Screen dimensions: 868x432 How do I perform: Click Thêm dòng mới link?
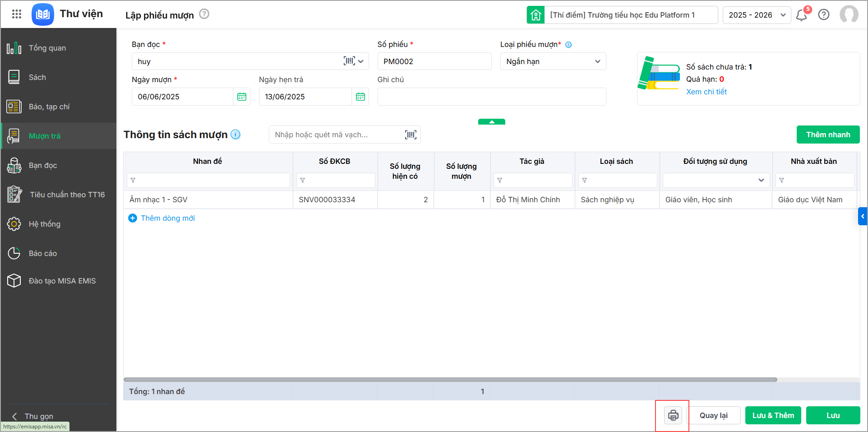(x=168, y=218)
